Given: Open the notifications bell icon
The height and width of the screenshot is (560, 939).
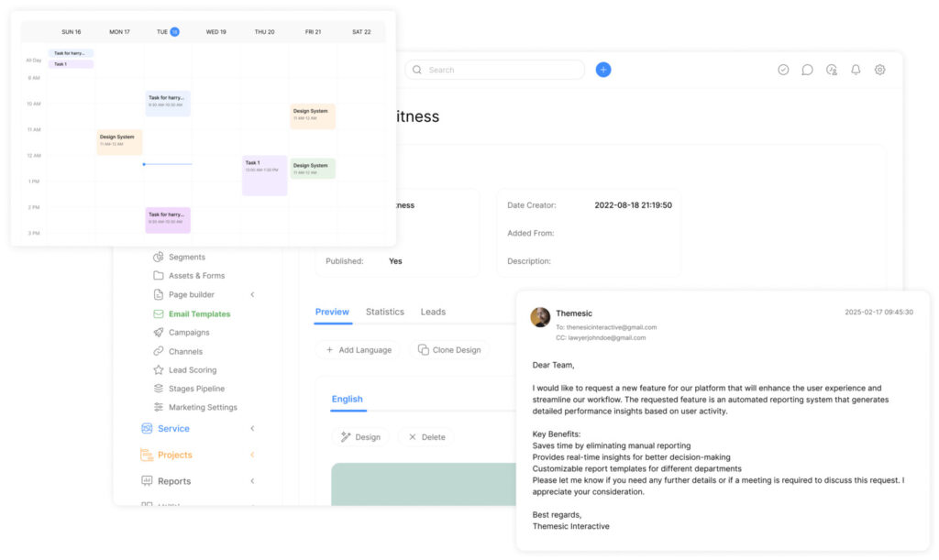Looking at the screenshot, I should tap(856, 70).
